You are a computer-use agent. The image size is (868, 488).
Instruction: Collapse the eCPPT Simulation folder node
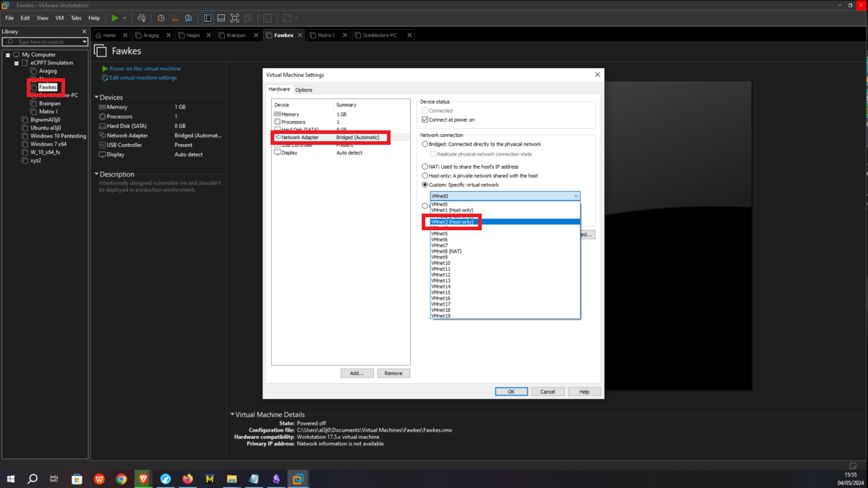[16, 63]
